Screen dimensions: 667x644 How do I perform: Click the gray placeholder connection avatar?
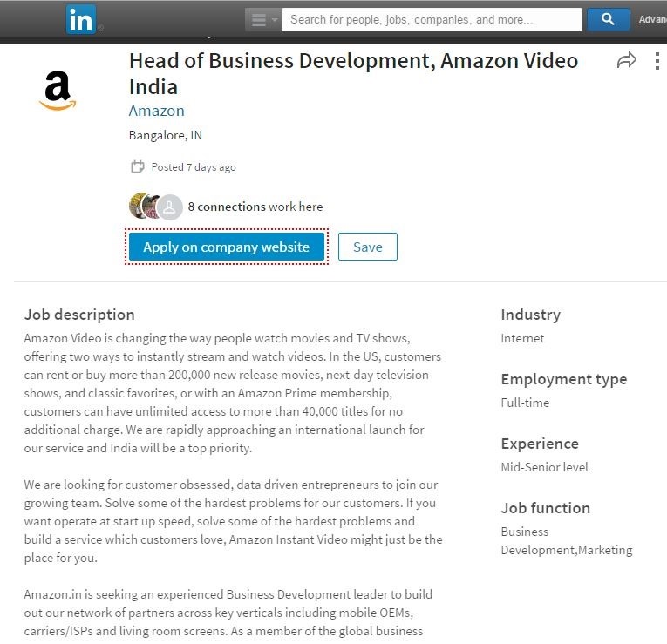point(171,207)
